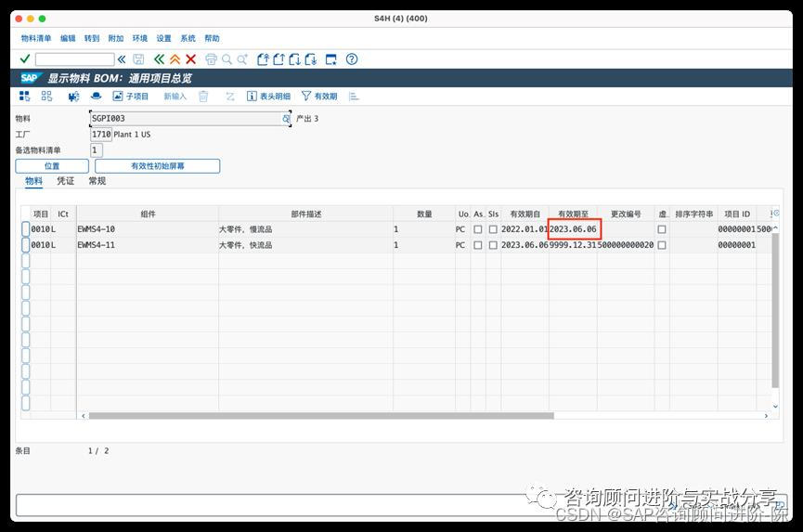The image size is (803, 532).
Task: Click the green Back double-arrow icon
Action: click(160, 59)
